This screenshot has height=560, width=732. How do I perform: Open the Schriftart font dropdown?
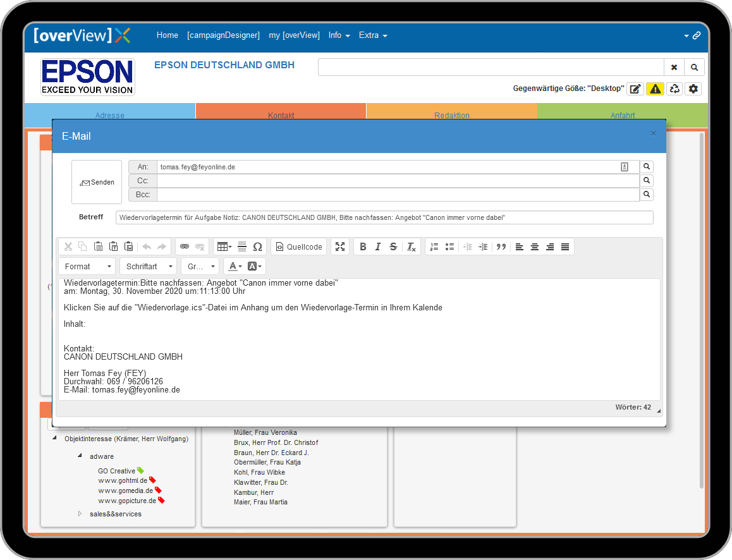(x=149, y=267)
